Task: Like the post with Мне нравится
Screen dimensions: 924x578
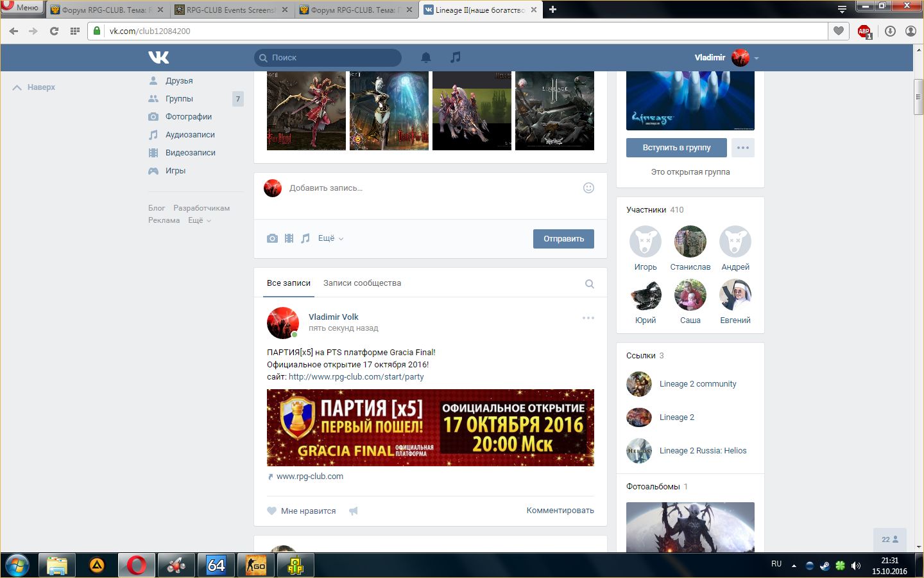Action: [302, 511]
